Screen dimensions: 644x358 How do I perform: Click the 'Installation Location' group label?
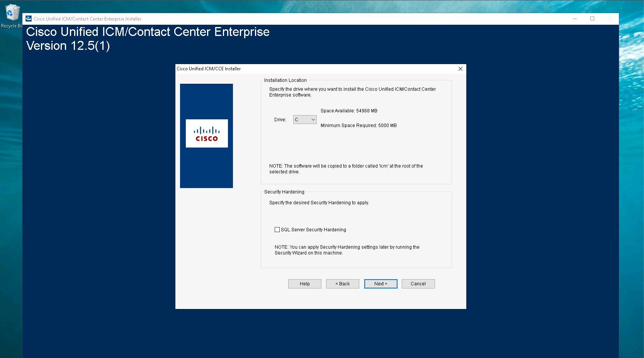(x=285, y=80)
